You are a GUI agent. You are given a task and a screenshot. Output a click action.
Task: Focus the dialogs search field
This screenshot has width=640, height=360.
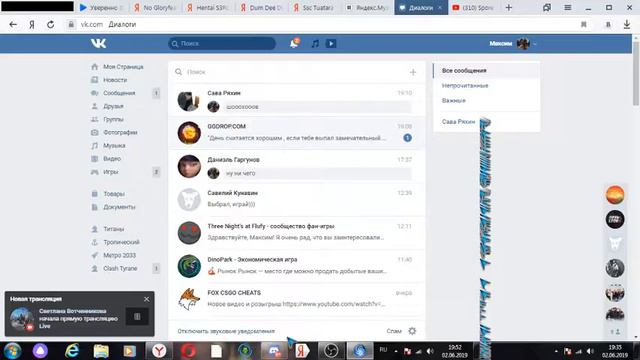(x=292, y=72)
